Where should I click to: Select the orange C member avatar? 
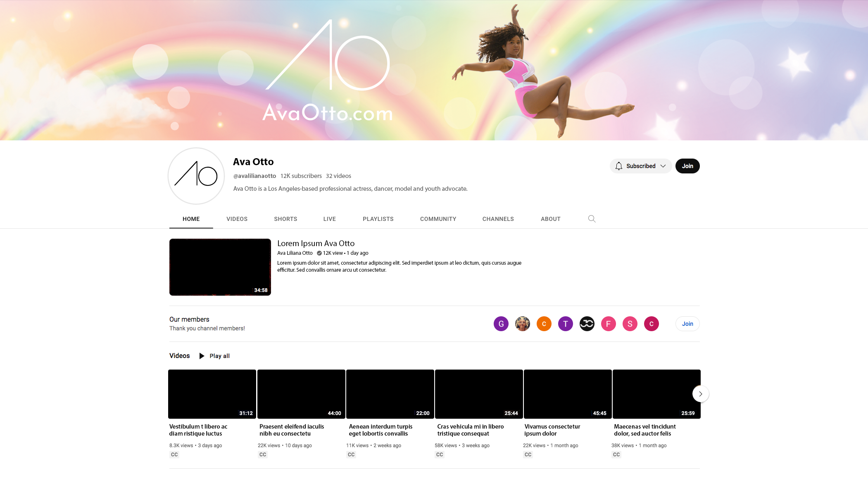click(x=544, y=324)
